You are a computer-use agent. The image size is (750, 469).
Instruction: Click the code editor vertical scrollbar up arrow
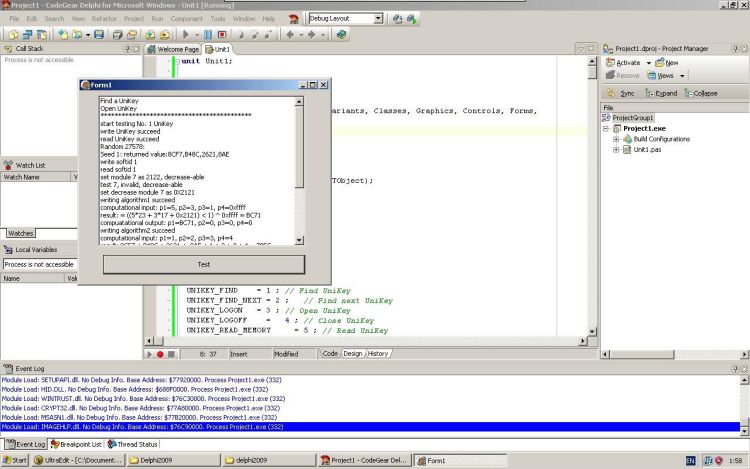coord(592,61)
